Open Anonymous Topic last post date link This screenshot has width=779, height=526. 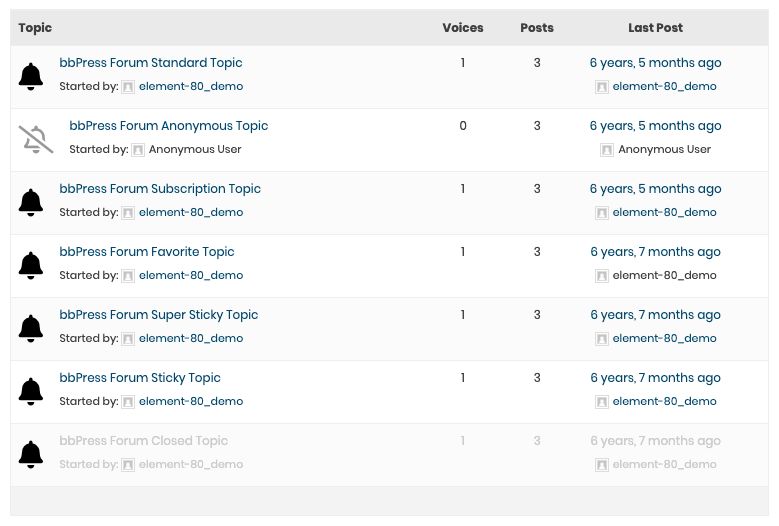[655, 126]
